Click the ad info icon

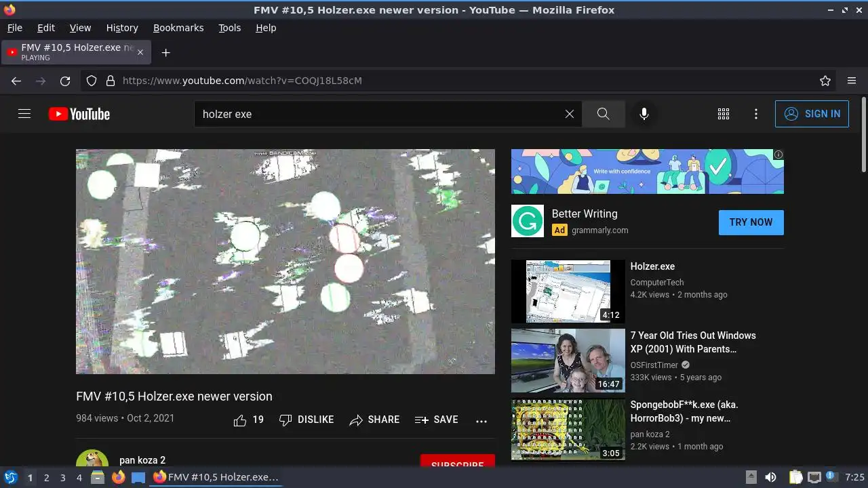[x=778, y=155]
